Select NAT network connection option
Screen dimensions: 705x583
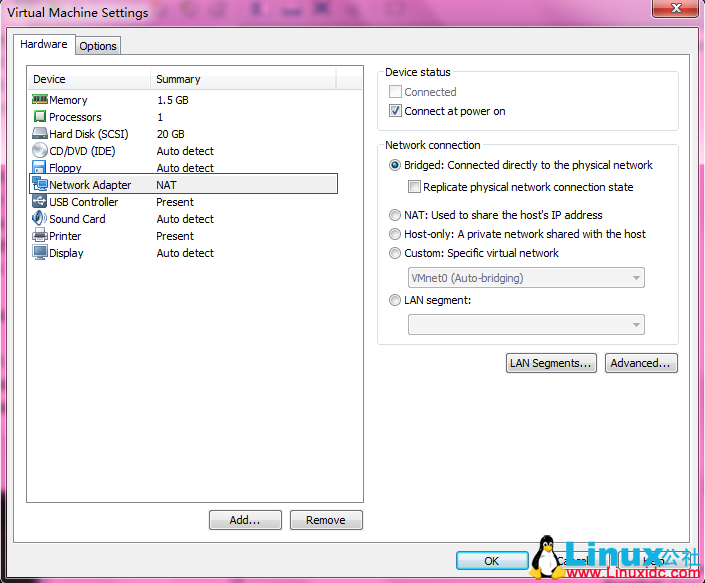395,215
